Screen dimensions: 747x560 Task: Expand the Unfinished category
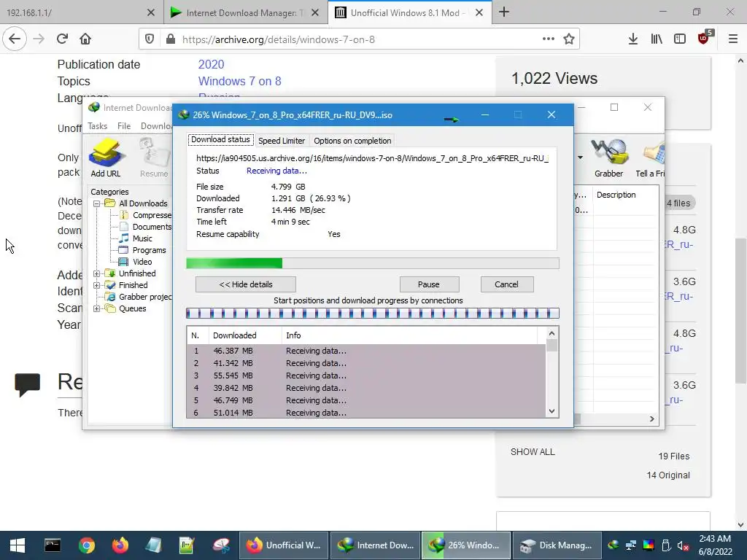97,273
